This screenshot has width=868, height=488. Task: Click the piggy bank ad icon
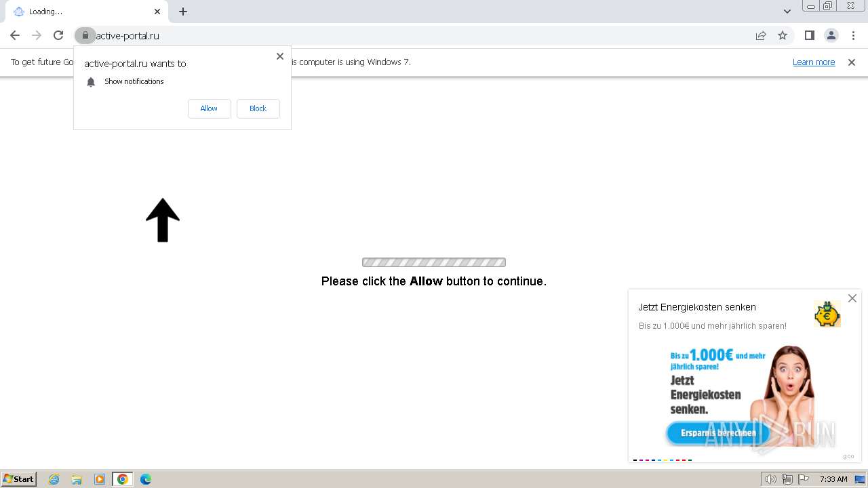pos(827,314)
